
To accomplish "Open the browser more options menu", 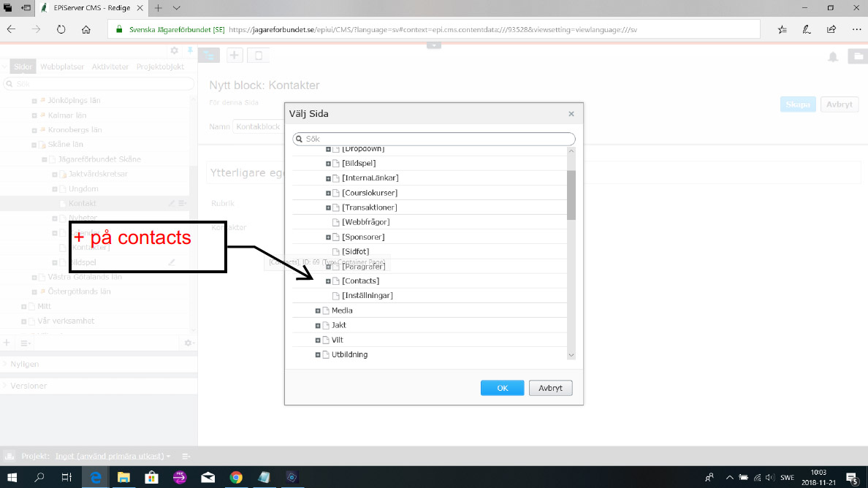I will coord(856,29).
